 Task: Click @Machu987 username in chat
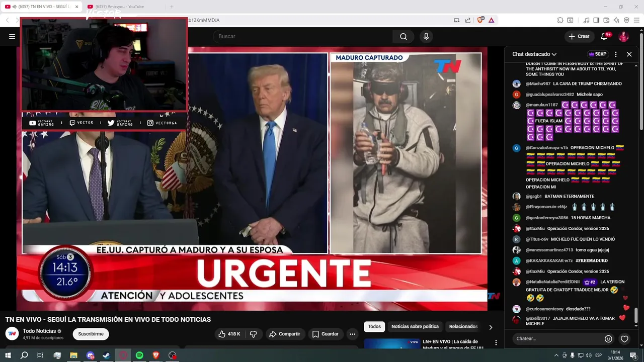click(x=538, y=84)
